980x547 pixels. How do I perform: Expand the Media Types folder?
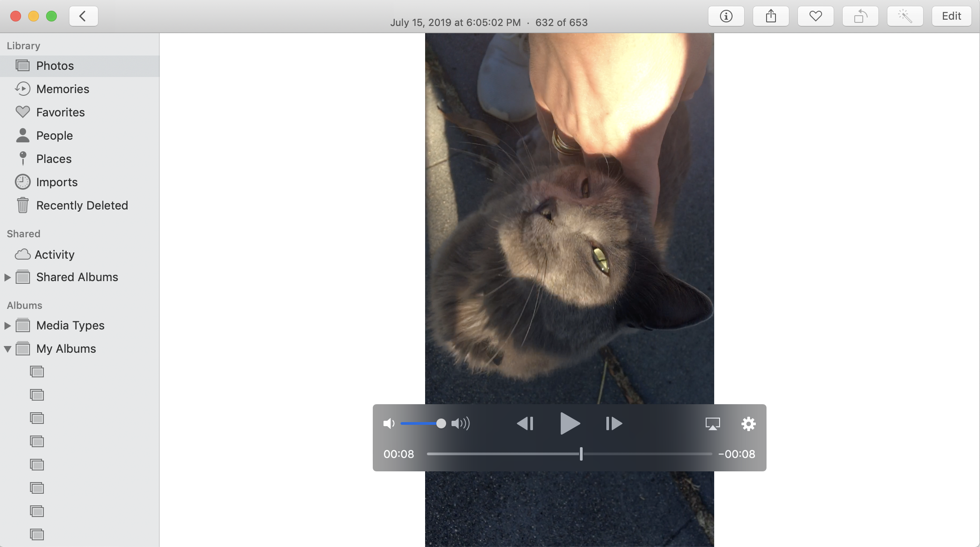click(8, 326)
